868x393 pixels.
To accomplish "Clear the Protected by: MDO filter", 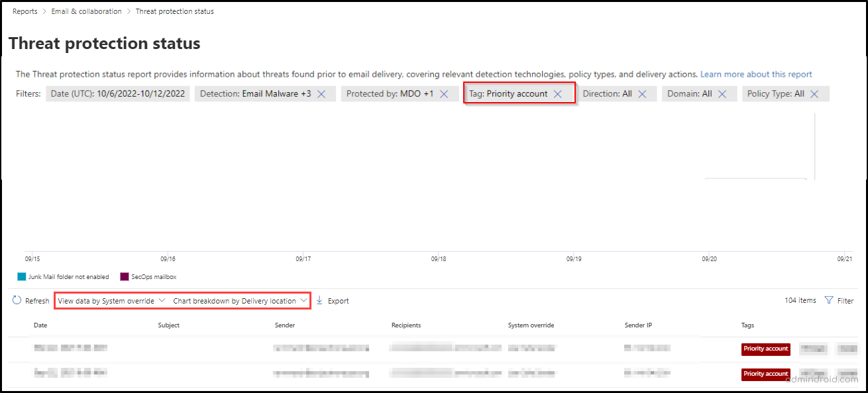I will (444, 93).
